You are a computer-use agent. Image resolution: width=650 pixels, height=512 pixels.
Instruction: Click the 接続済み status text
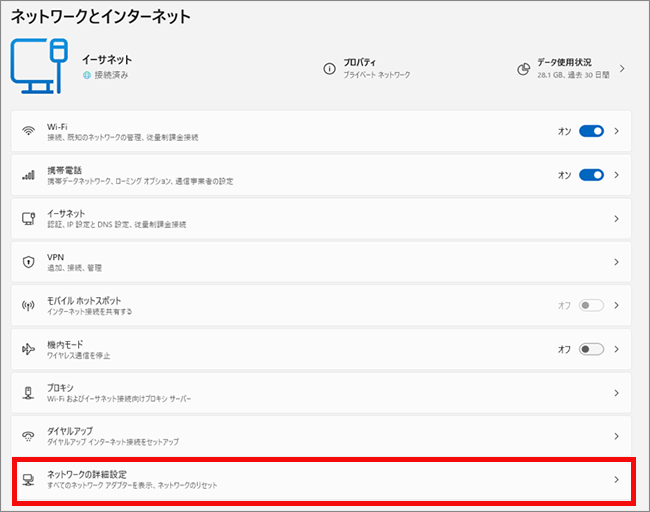point(112,75)
